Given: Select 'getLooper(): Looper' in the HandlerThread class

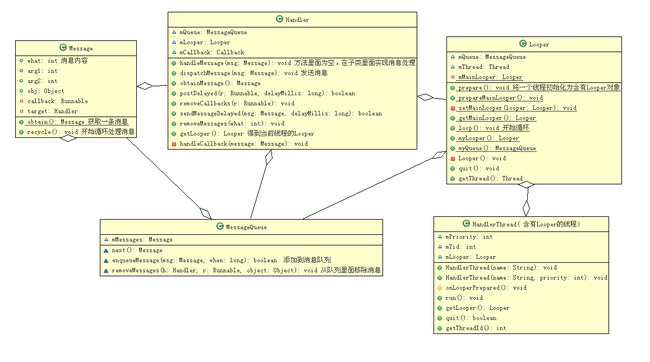Looking at the screenshot, I should (x=477, y=308).
